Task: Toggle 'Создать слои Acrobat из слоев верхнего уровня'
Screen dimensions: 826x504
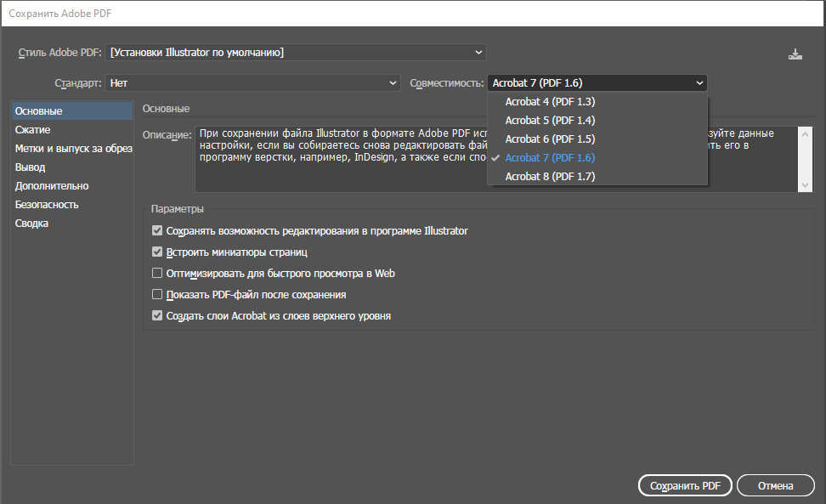Action: pos(157,315)
